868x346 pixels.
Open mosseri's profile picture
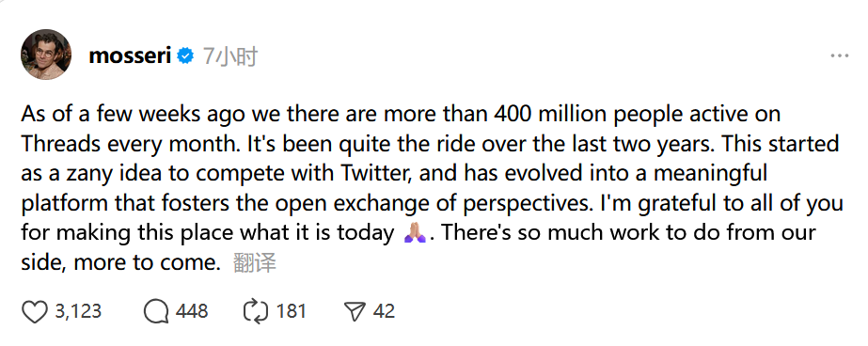click(x=46, y=55)
